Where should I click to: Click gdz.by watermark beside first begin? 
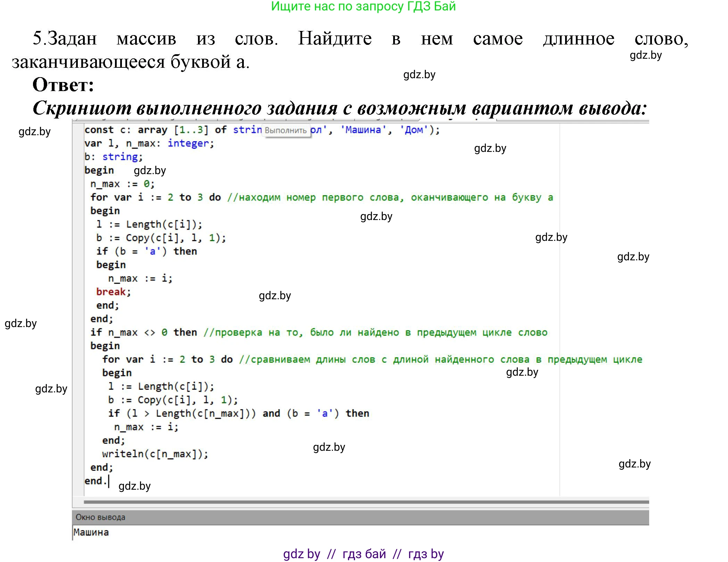[x=150, y=171]
